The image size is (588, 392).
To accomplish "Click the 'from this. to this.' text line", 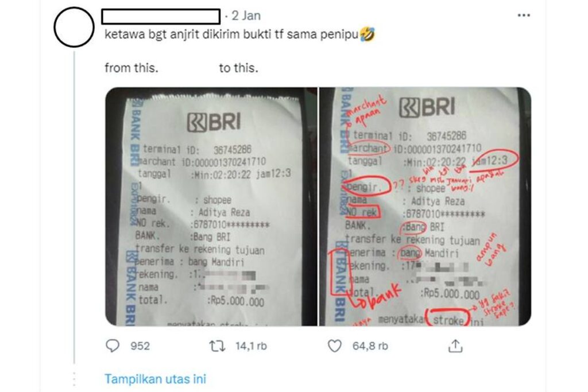I will click(x=181, y=68).
